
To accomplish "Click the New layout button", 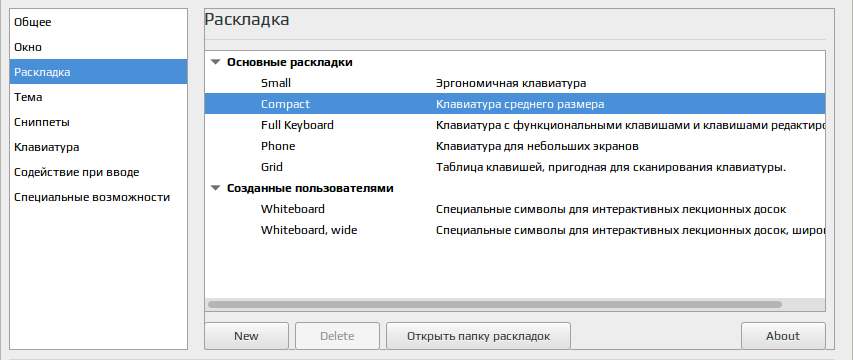I will 246,336.
